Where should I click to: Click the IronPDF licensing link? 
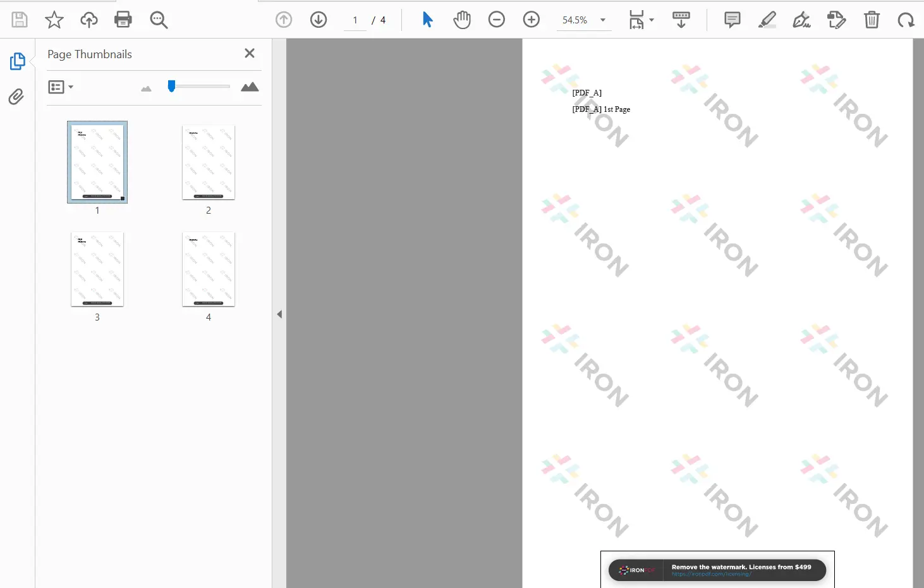(711, 574)
